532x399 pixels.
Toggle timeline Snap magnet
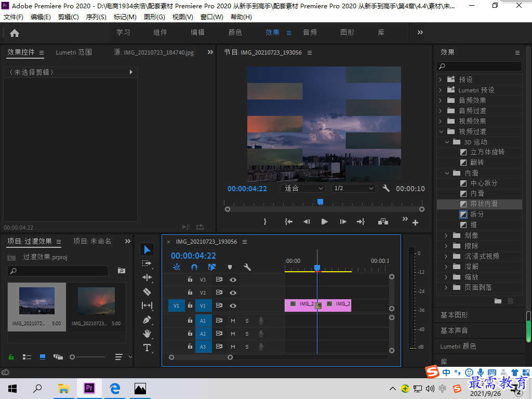coord(194,267)
